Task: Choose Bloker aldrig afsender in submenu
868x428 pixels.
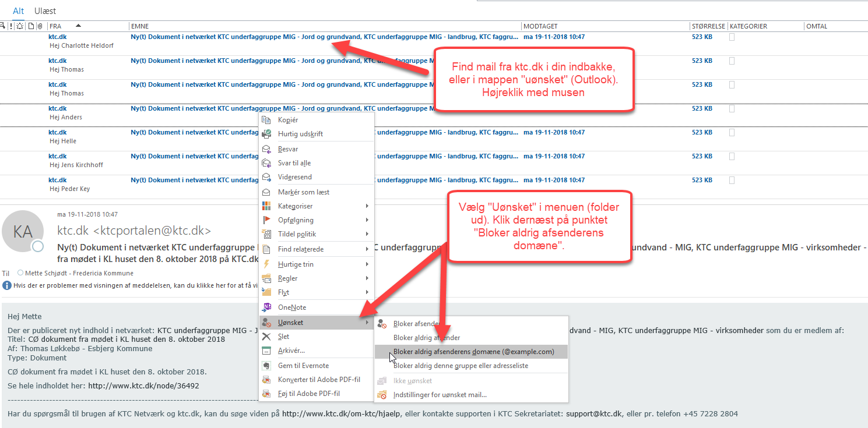Action: [426, 338]
